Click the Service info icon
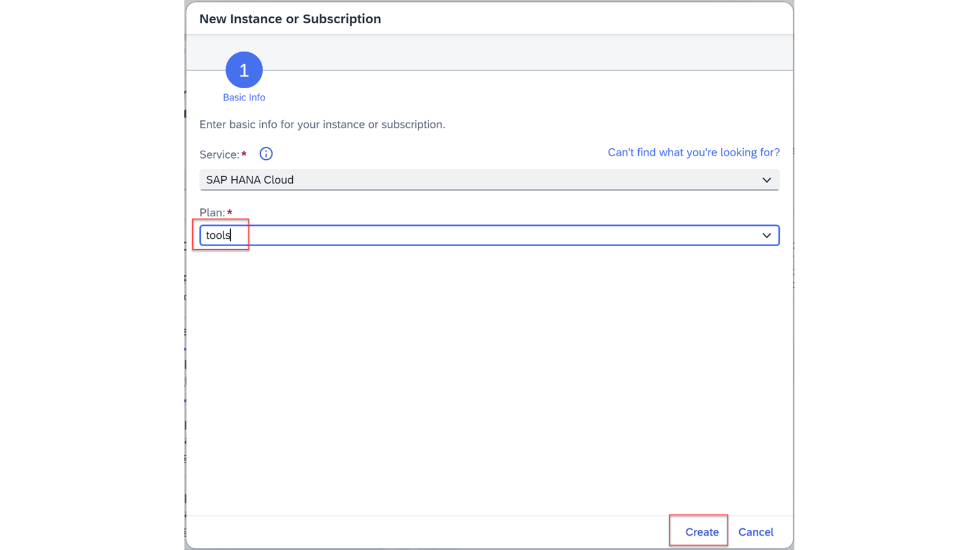The width and height of the screenshot is (980, 550). (x=266, y=154)
